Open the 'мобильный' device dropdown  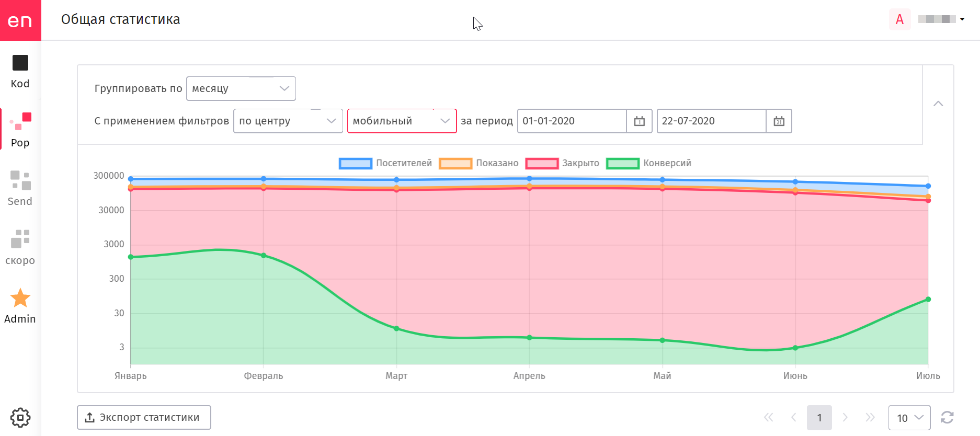(x=402, y=121)
